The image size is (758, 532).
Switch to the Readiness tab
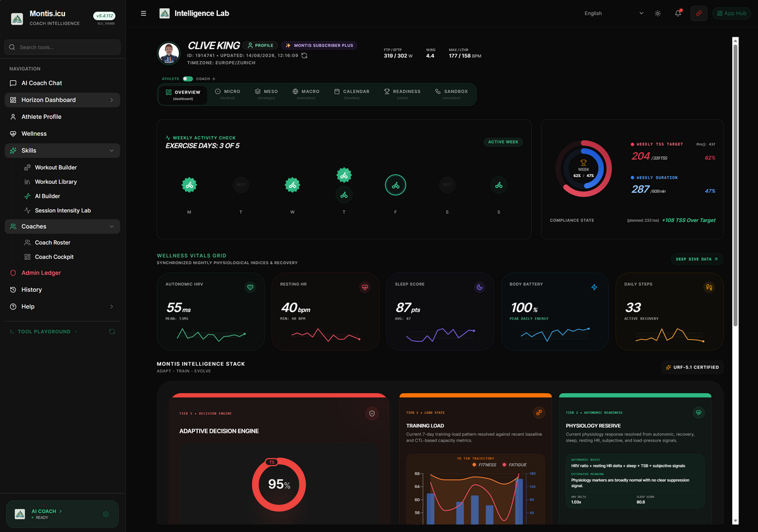402,94
